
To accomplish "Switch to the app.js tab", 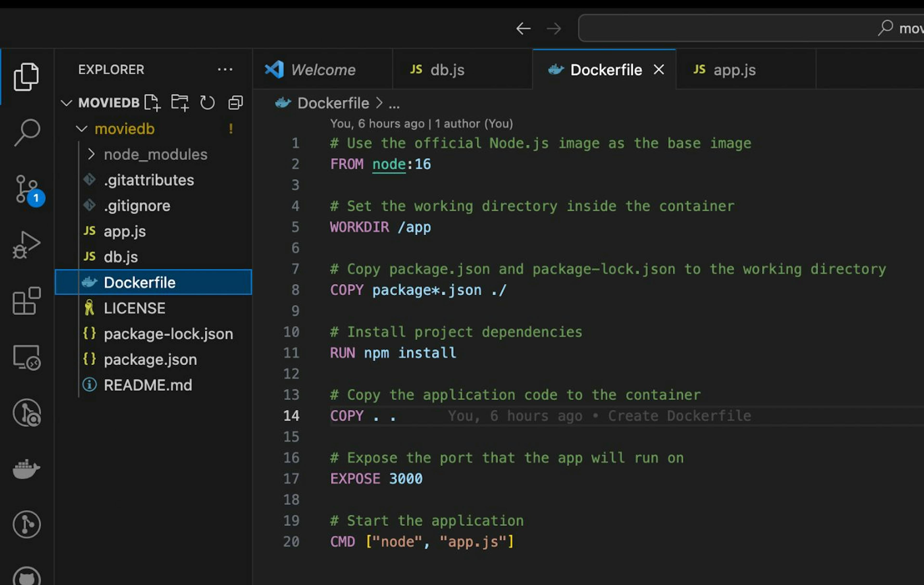I will click(x=746, y=70).
